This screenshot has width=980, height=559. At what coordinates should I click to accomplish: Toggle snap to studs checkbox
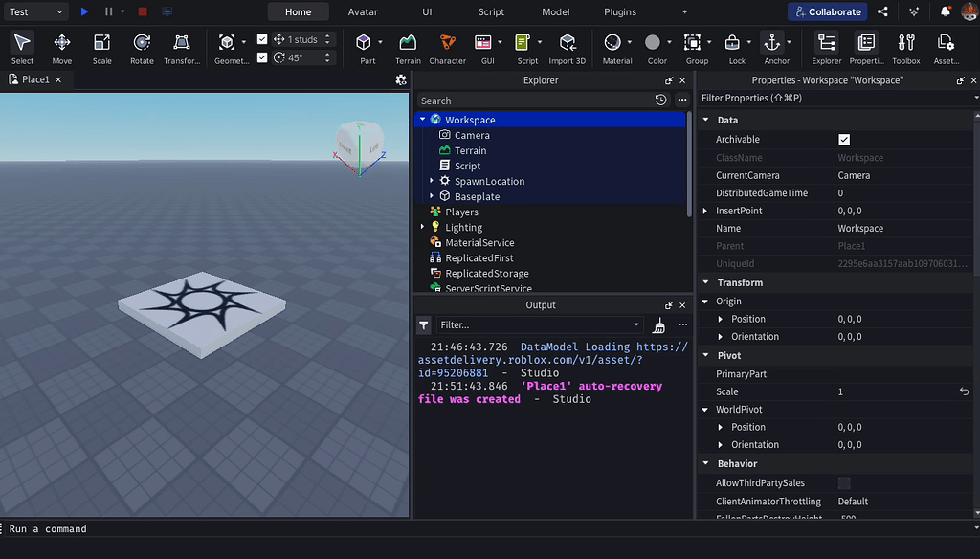[x=262, y=40]
